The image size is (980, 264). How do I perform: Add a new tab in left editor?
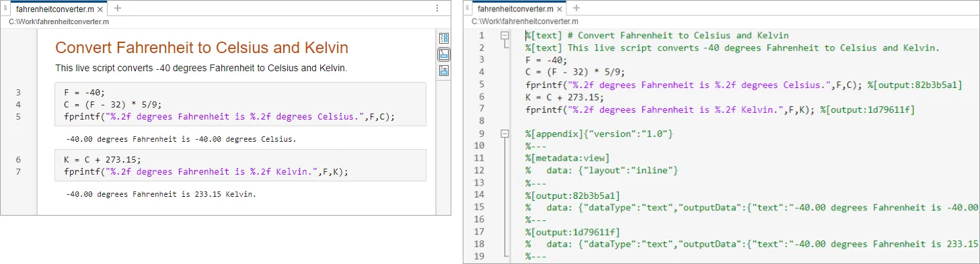(118, 9)
